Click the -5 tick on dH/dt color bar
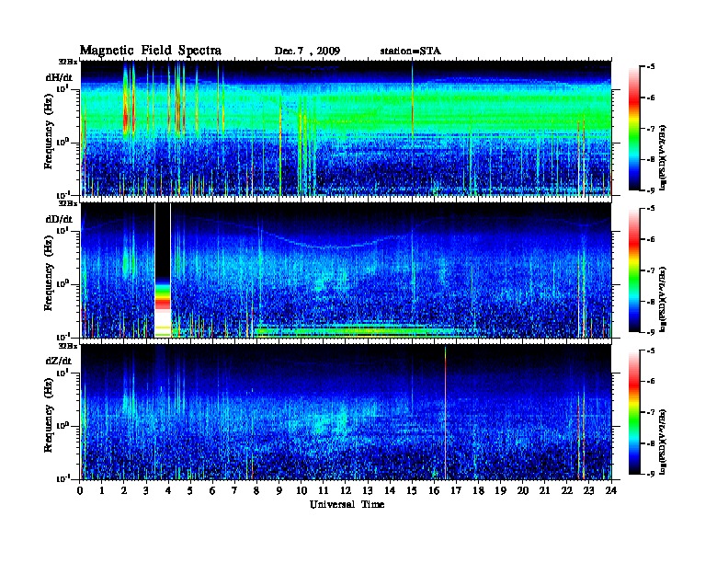 (651, 66)
